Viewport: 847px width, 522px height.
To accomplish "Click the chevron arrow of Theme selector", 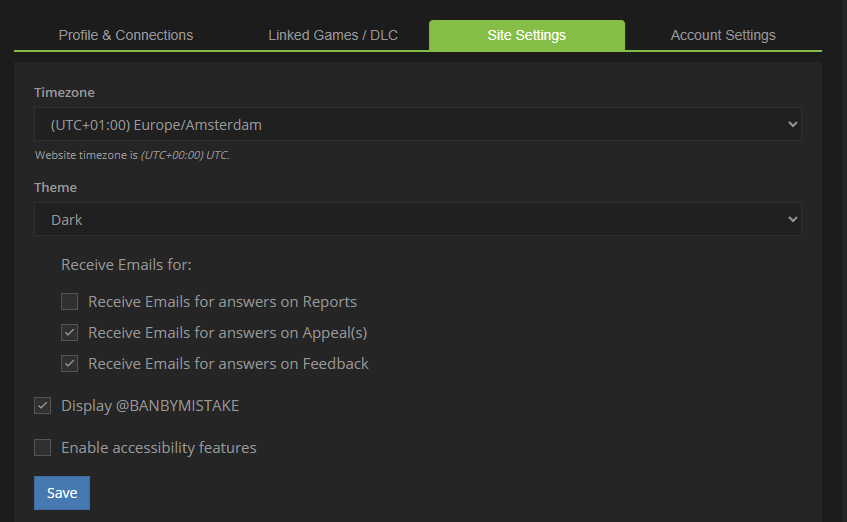I will [793, 219].
